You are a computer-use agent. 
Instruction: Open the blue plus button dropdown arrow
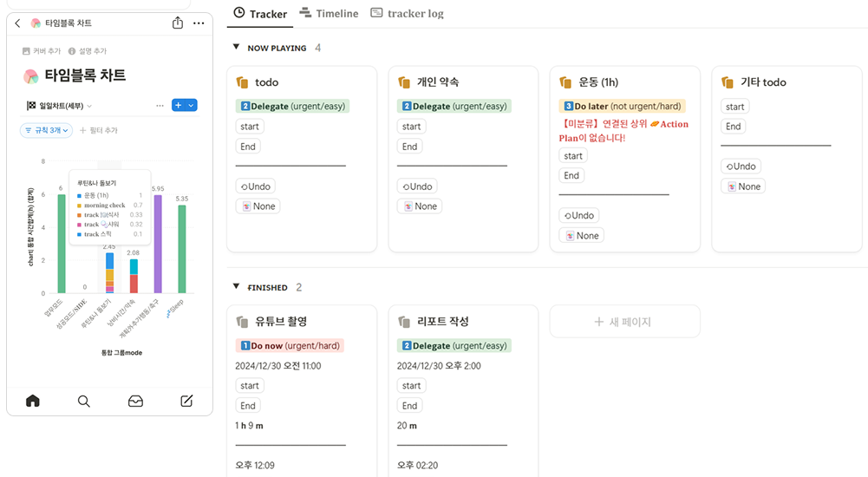pyautogui.click(x=192, y=105)
